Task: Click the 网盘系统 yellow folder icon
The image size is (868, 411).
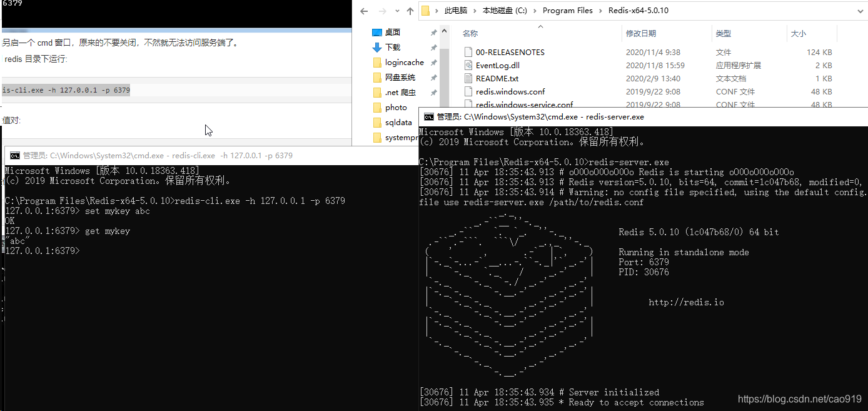Action: tap(377, 78)
